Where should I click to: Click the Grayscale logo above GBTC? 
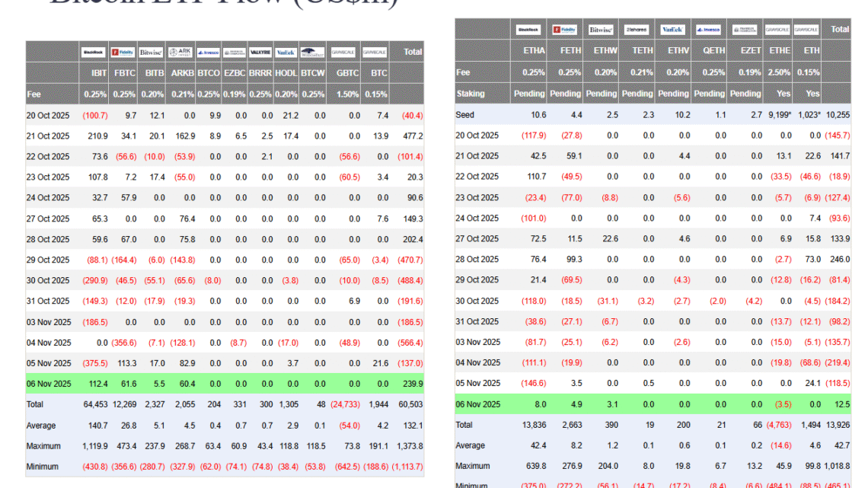point(343,53)
